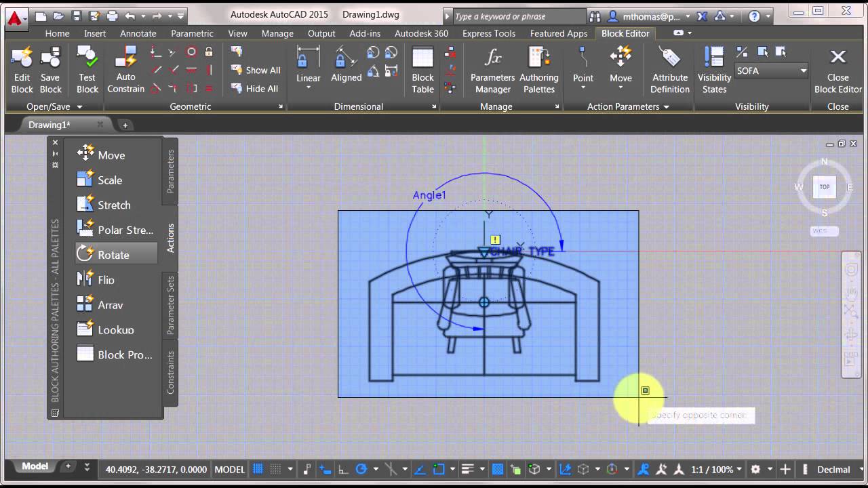Click Save in the quick access toolbar
Screen dimensions: 868x488
pos(77,16)
